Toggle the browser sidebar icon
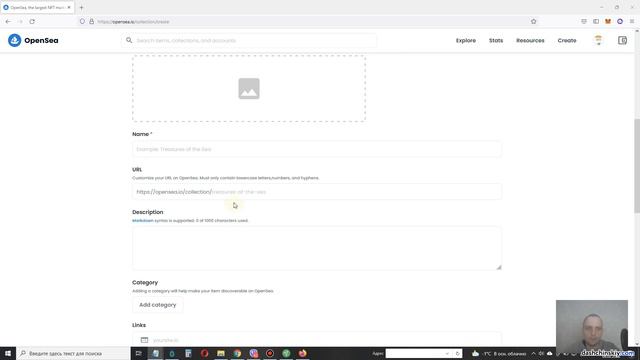Viewport: 640px width, 360px height. (x=596, y=22)
